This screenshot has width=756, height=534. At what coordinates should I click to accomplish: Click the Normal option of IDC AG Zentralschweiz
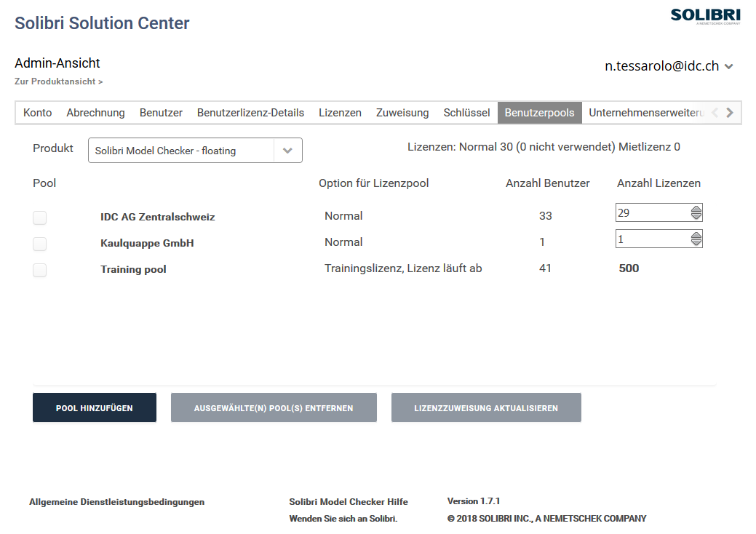coord(343,216)
